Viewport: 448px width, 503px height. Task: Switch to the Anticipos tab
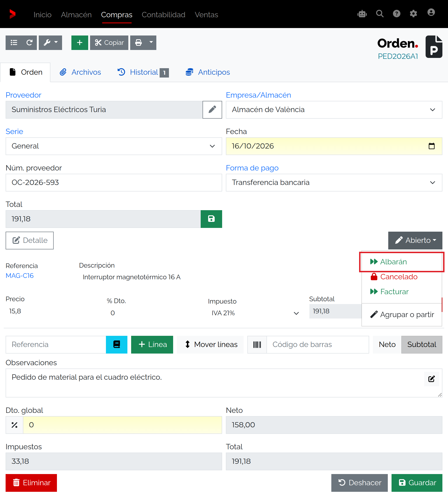(x=208, y=72)
